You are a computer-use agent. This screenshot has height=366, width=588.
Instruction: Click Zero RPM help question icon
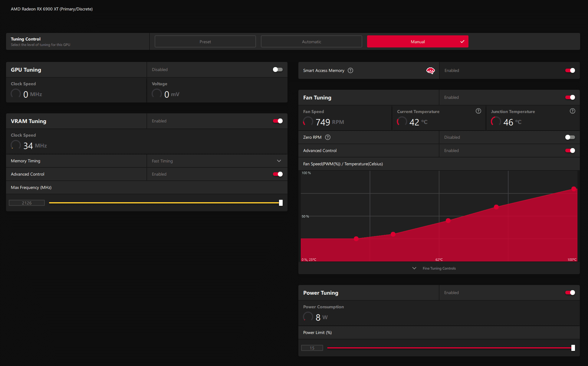(328, 137)
